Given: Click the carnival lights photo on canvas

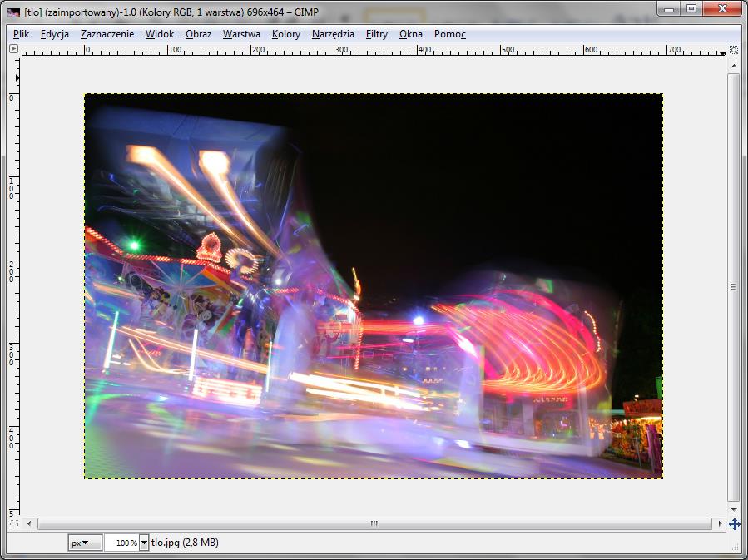Looking at the screenshot, I should coord(374,286).
